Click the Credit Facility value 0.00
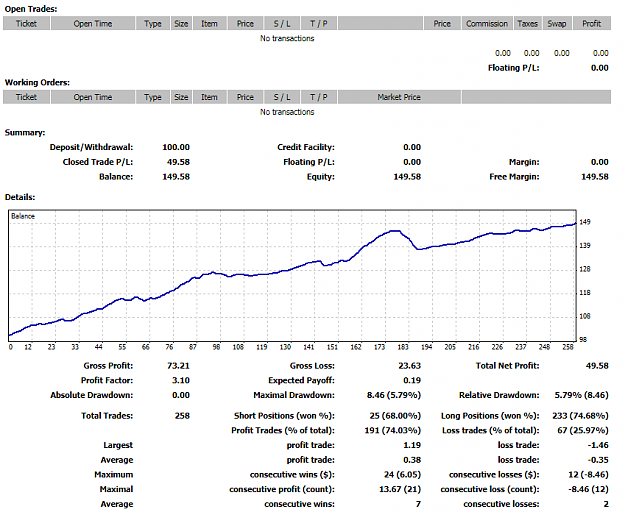The image size is (625, 512). pos(412,147)
